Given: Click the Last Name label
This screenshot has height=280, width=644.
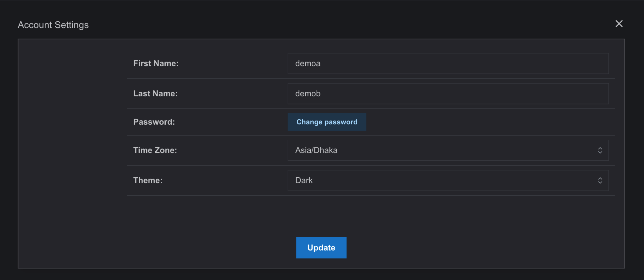Looking at the screenshot, I should coord(155,94).
